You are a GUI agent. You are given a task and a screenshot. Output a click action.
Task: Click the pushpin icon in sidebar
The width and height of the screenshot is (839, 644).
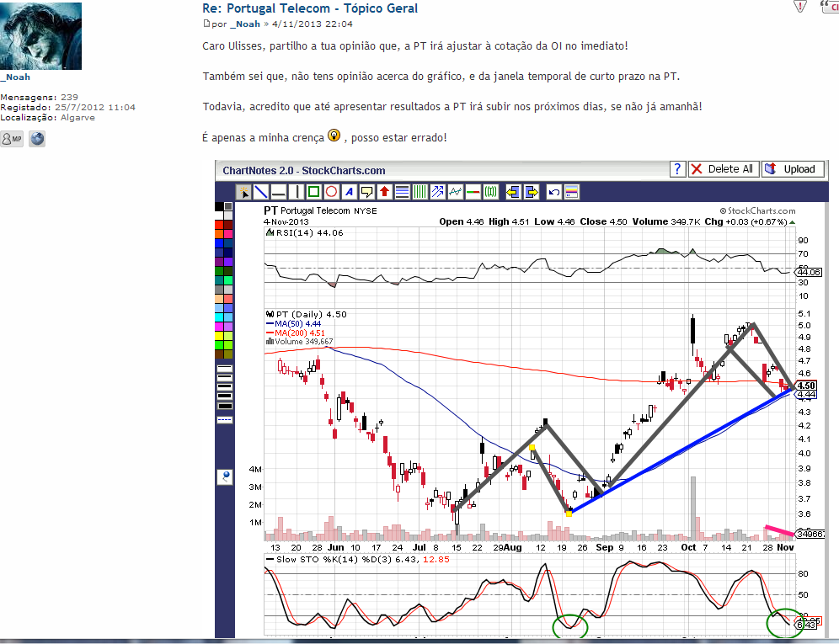(225, 476)
